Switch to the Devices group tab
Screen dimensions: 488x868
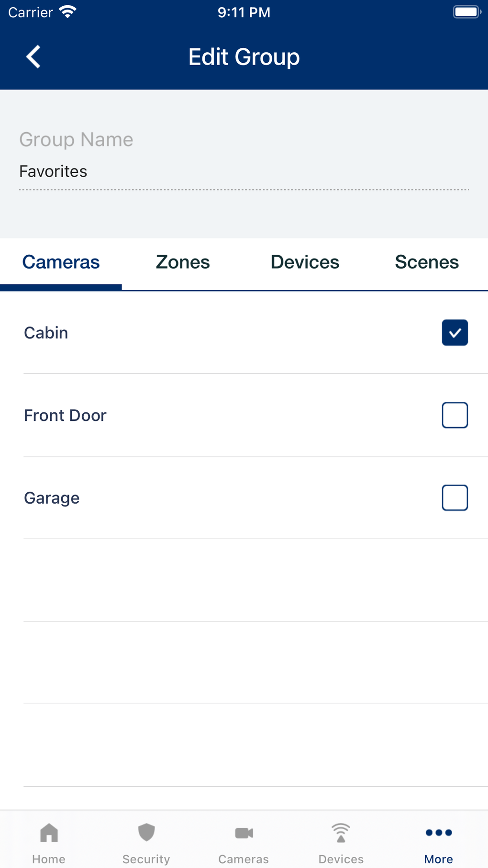point(305,262)
